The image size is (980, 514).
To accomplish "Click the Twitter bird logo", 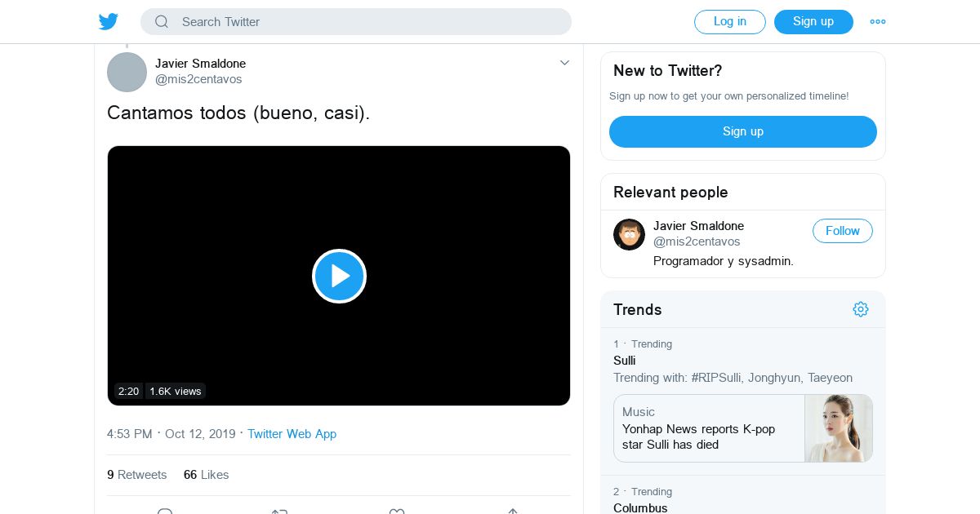I will tap(109, 22).
